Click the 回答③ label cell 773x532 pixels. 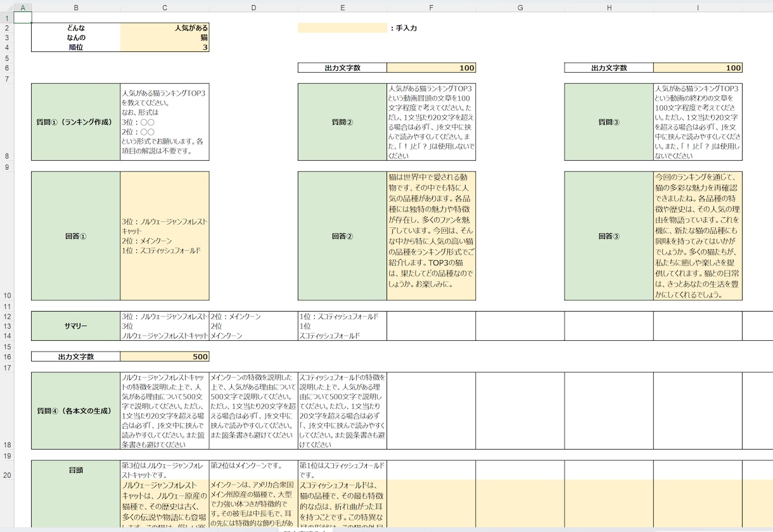coord(609,236)
